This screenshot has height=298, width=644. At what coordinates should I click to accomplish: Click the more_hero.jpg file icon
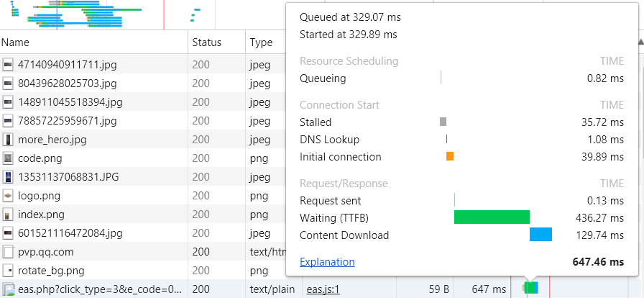coord(9,140)
